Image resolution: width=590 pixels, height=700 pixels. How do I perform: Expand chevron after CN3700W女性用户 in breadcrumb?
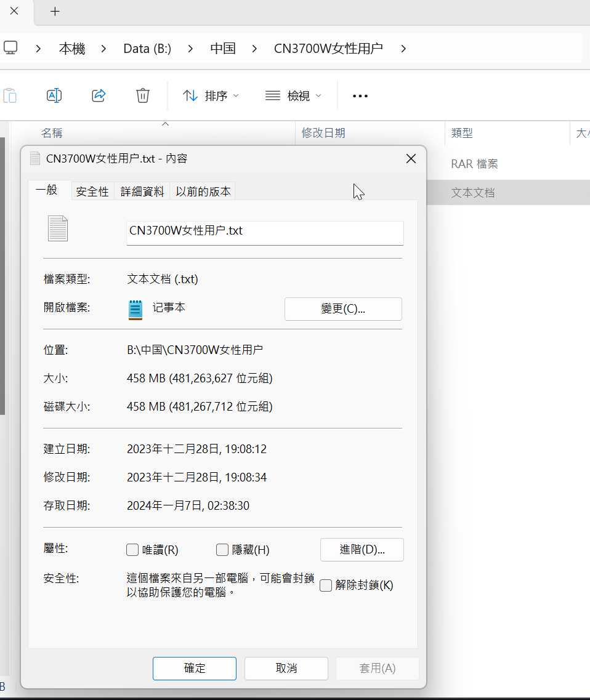point(403,48)
